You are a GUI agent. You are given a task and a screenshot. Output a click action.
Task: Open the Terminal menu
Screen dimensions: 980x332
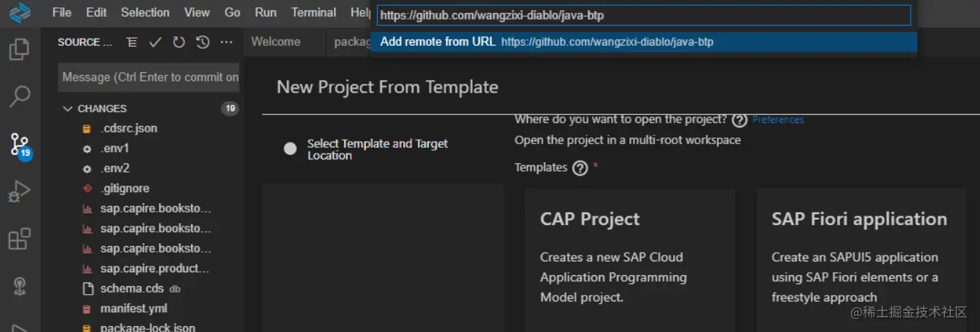tap(314, 12)
